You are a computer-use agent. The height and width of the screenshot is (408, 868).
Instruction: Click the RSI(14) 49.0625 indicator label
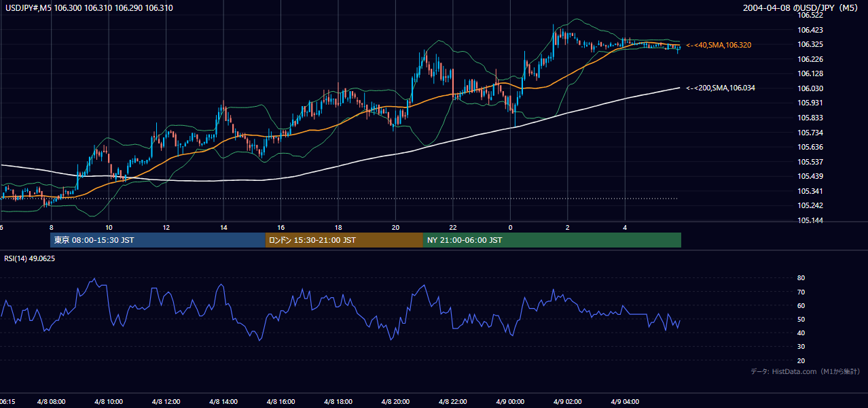(x=29, y=258)
